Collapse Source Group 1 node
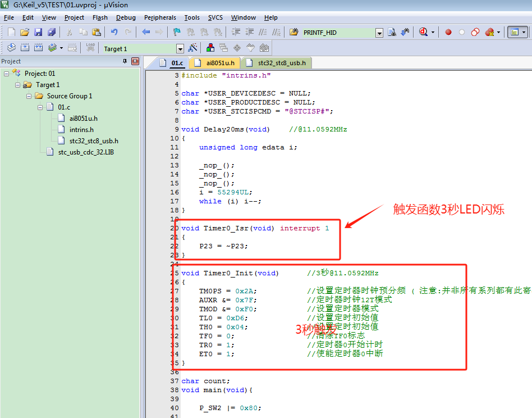The width and height of the screenshot is (532, 418). [x=29, y=96]
